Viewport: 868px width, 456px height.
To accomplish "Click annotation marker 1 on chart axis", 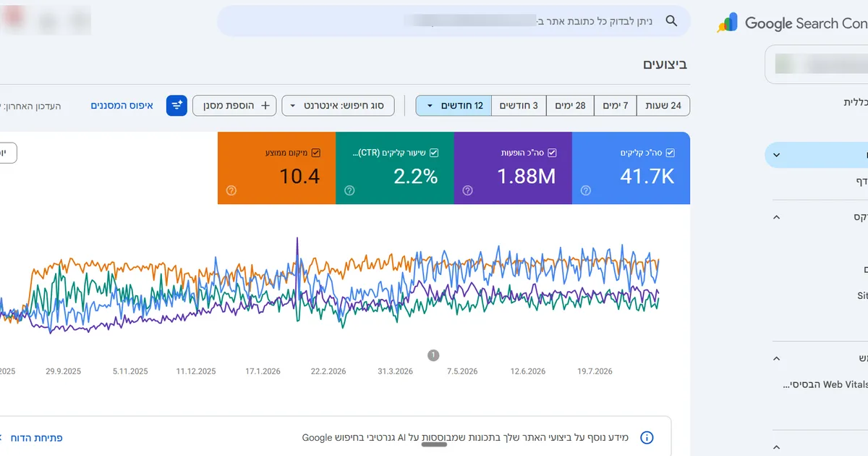I will tap(433, 355).
